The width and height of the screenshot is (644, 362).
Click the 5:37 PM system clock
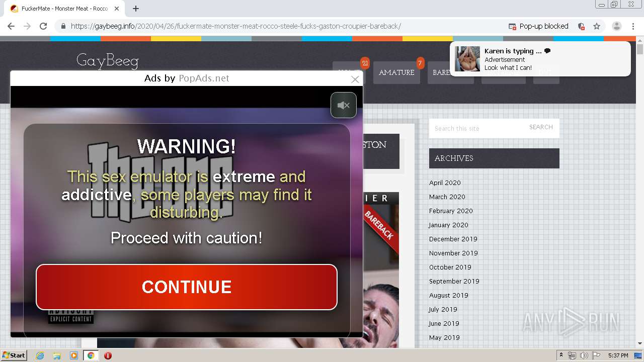click(x=618, y=355)
